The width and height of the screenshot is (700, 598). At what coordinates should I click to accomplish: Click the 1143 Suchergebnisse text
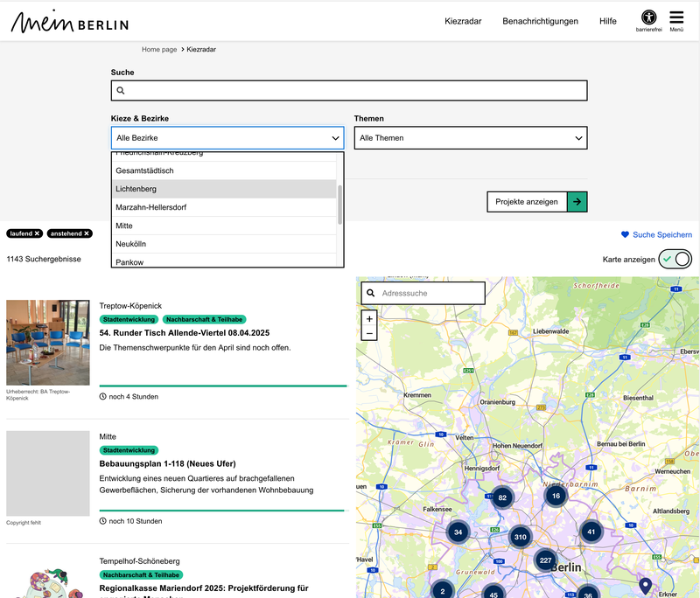[44, 259]
